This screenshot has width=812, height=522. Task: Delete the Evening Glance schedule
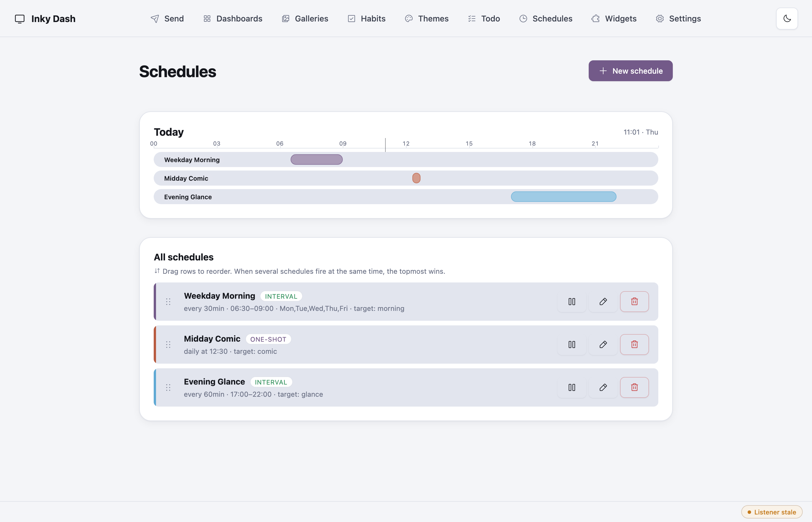635,387
